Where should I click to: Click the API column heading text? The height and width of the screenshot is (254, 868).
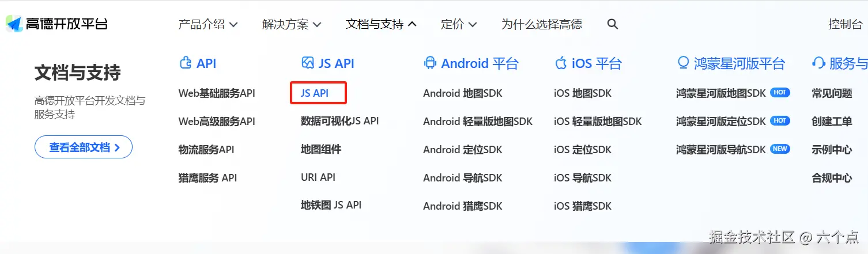click(x=206, y=63)
